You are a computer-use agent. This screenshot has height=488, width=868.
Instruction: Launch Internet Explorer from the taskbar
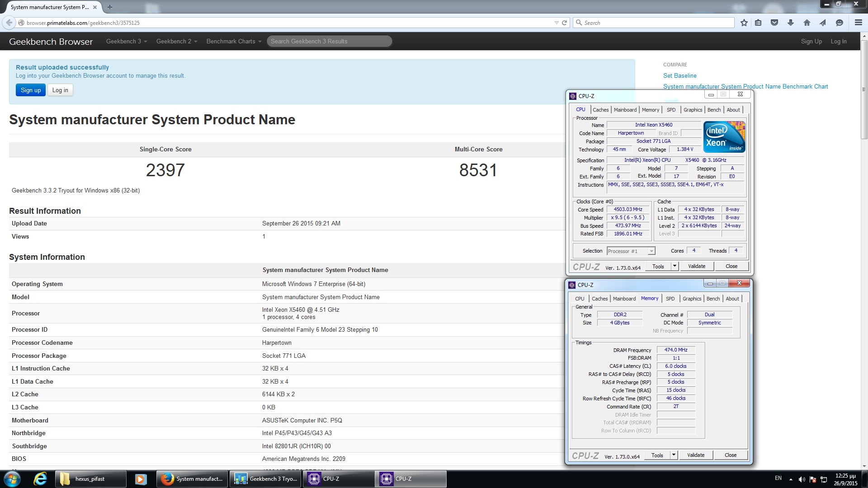click(40, 479)
